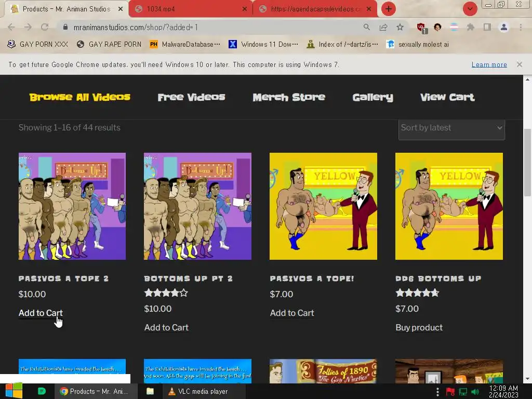Open the Sort by latest dropdown
This screenshot has width=532, height=399.
451,128
